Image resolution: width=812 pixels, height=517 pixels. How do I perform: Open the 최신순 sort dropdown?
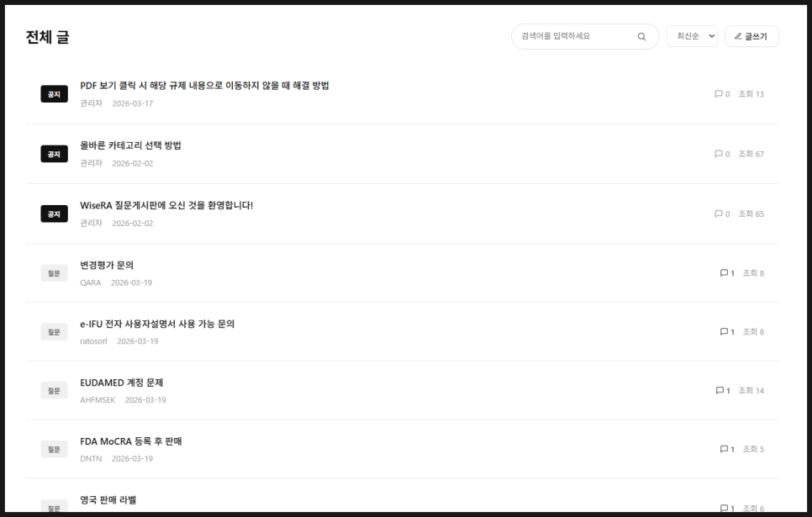(692, 36)
